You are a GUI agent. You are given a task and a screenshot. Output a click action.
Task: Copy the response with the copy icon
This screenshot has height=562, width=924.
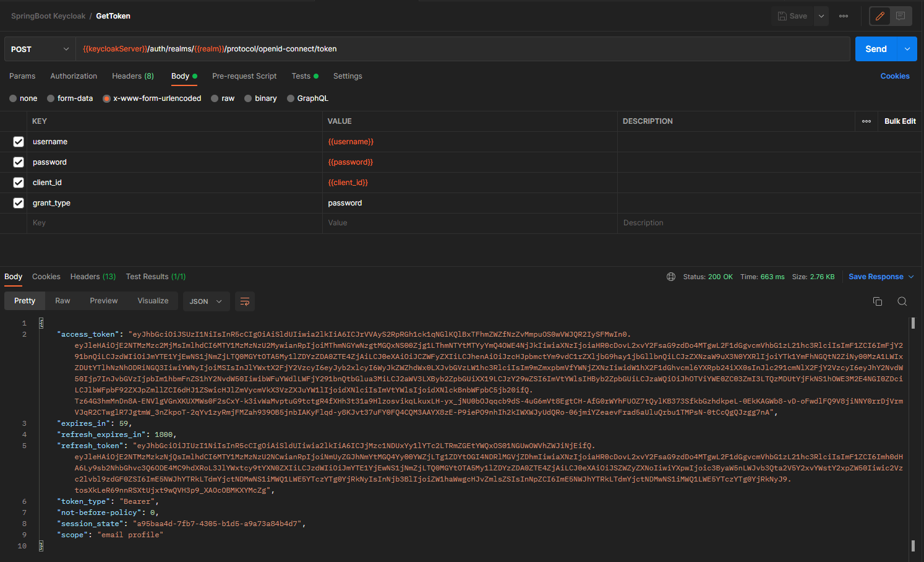[878, 301]
